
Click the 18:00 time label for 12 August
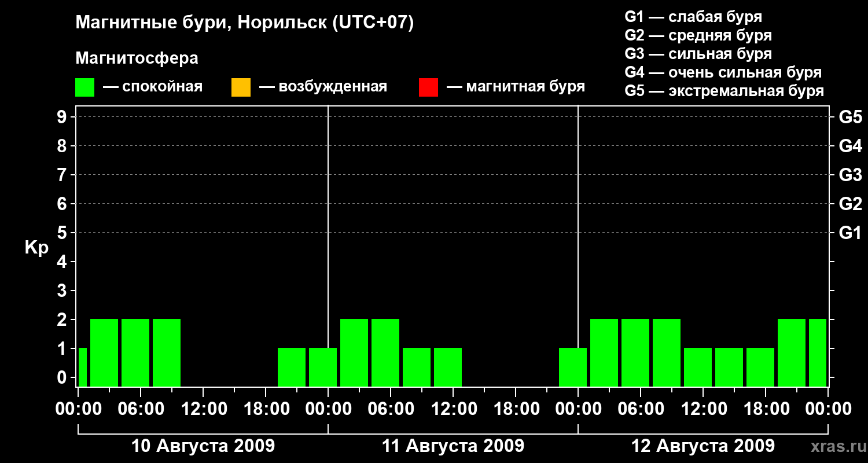(x=766, y=409)
